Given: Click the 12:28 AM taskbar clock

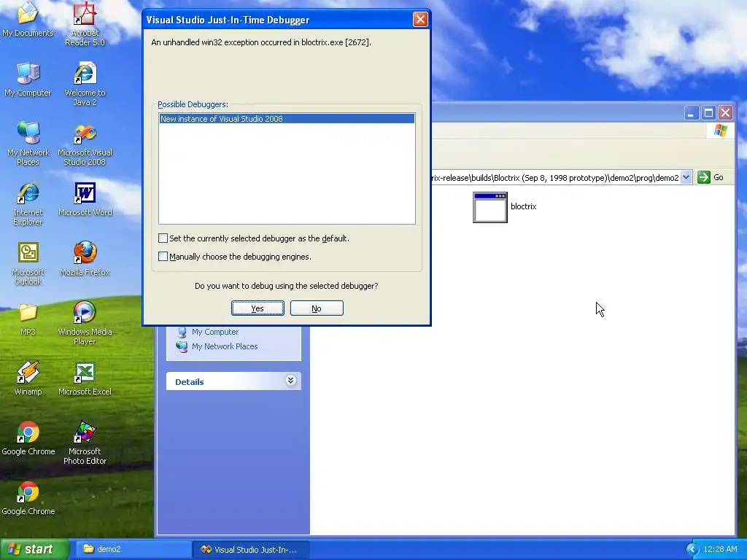Looking at the screenshot, I should click(720, 549).
